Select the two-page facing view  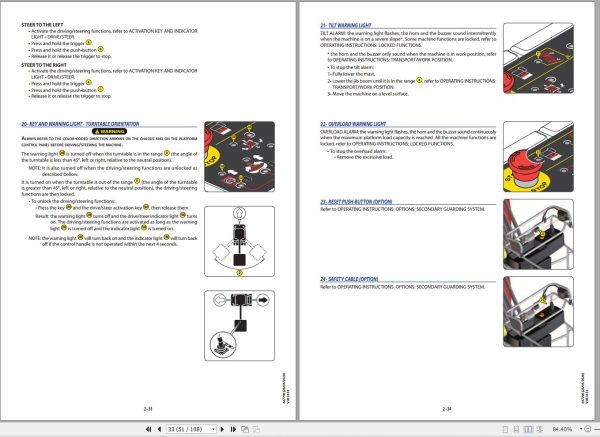click(528, 429)
